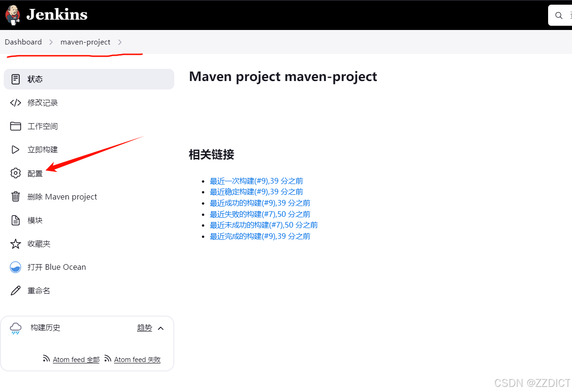Expand chevron after Dashboard breadcrumb
The height and width of the screenshot is (392, 572).
pos(51,42)
